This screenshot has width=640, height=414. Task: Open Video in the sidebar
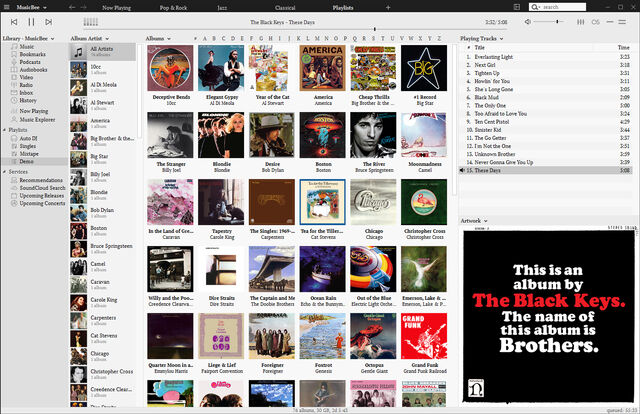[x=26, y=77]
